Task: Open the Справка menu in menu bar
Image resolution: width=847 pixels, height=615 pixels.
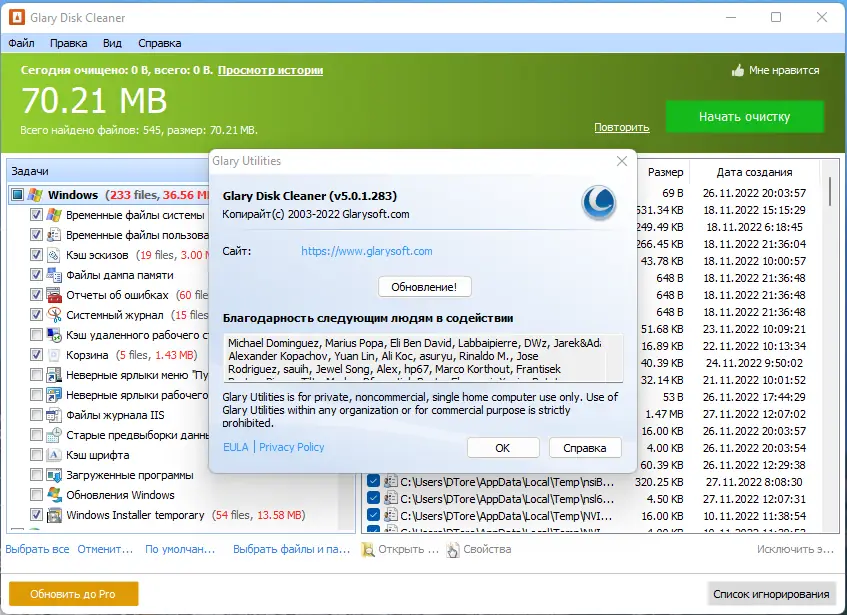Action: [159, 43]
